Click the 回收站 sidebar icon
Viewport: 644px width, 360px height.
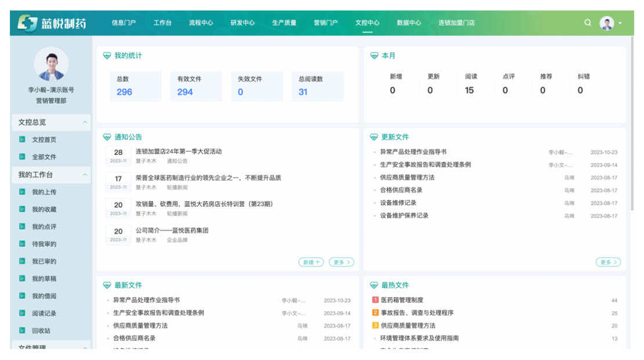pos(22,330)
